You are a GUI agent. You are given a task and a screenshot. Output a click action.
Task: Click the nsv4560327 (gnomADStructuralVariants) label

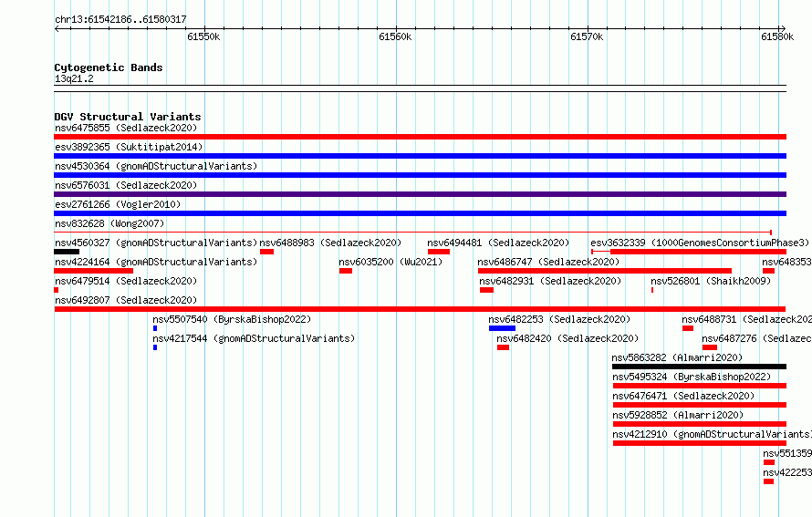(156, 243)
